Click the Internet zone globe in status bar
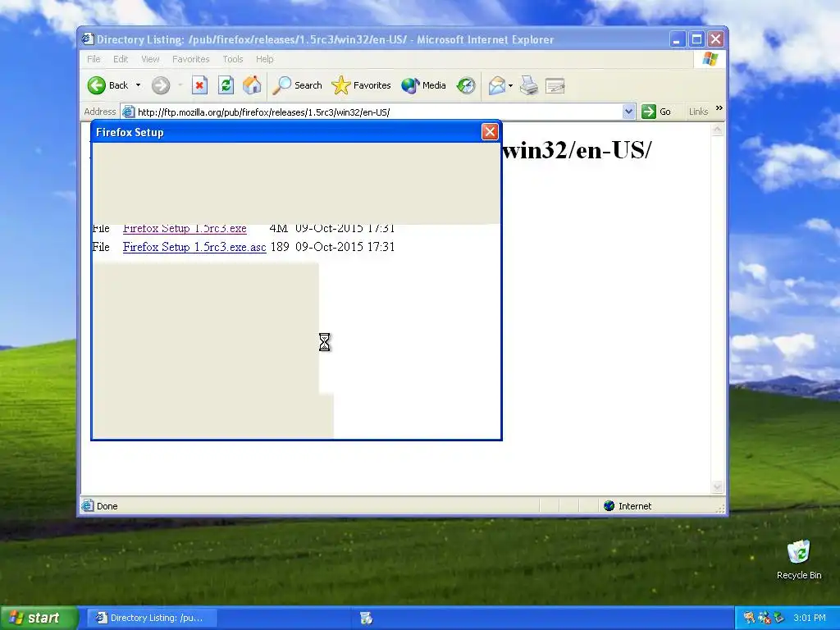Image resolution: width=840 pixels, height=630 pixels. 609,505
